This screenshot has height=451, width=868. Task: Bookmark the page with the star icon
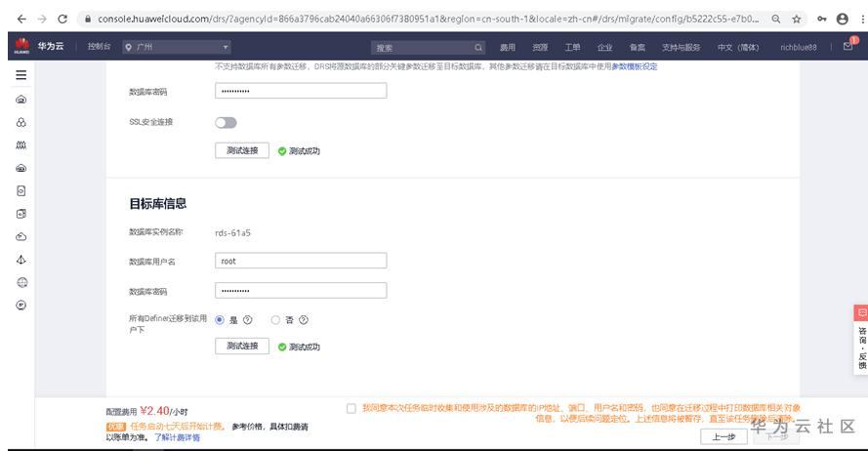coord(797,19)
